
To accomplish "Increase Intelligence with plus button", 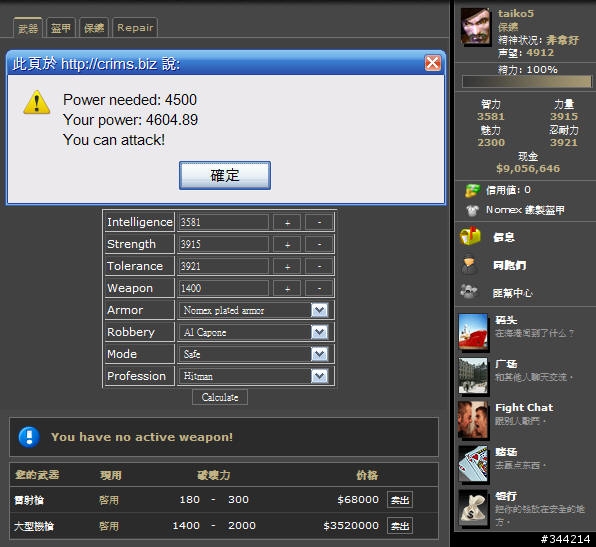I will coord(287,222).
